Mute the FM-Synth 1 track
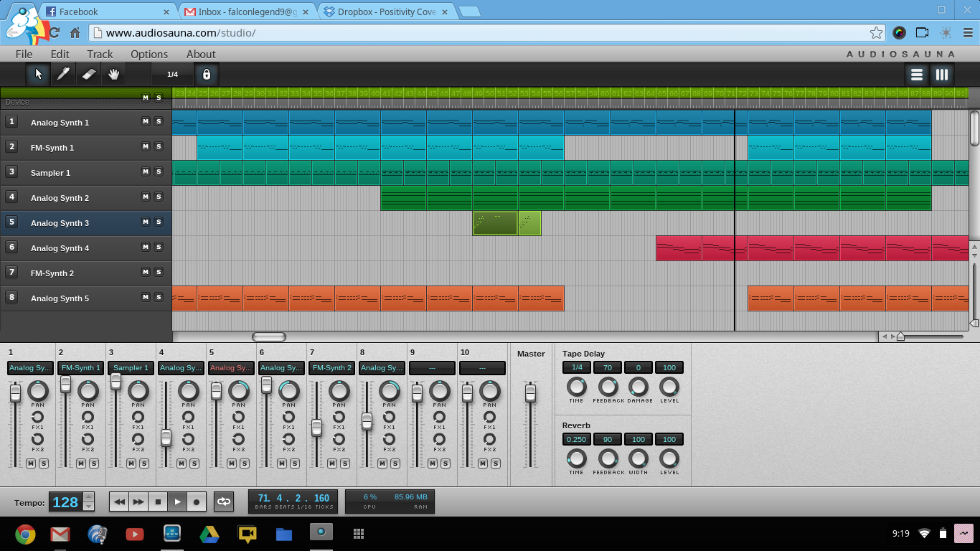This screenshot has height=551, width=980. click(146, 146)
